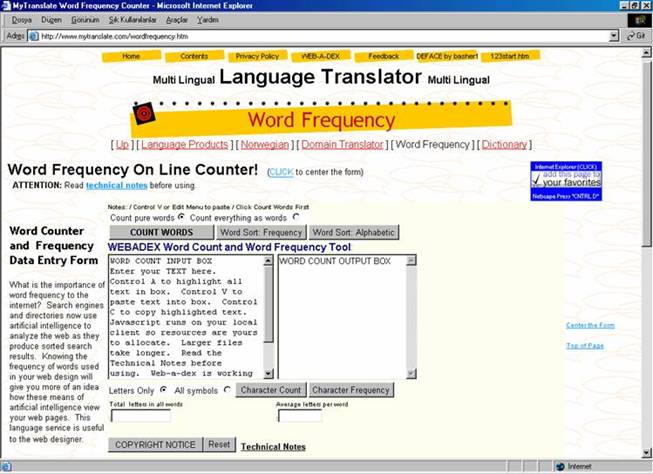
Task: Open the address bar dropdown arrow
Action: 613,36
